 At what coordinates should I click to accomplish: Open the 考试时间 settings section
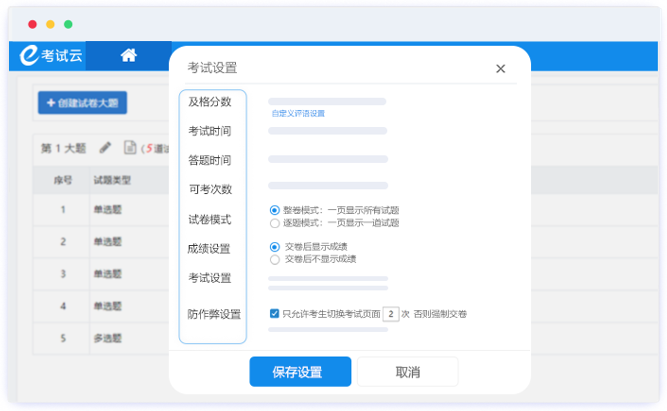click(x=210, y=132)
